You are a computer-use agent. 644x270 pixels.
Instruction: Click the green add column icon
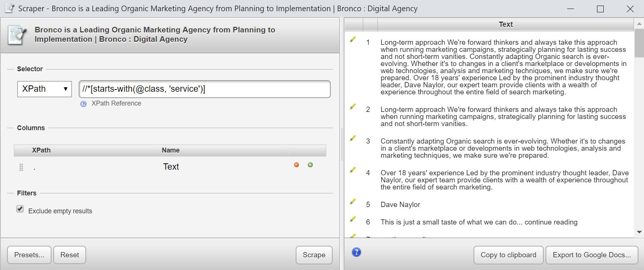(310, 165)
